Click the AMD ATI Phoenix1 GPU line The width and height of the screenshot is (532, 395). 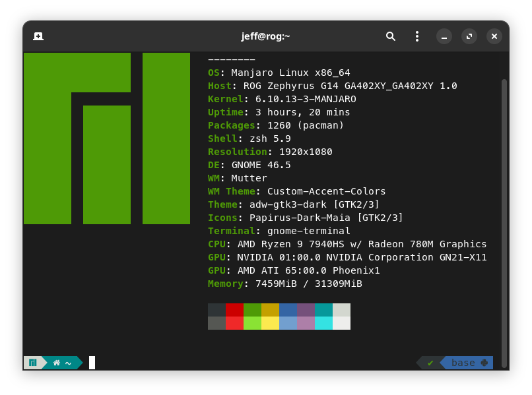[x=294, y=270]
